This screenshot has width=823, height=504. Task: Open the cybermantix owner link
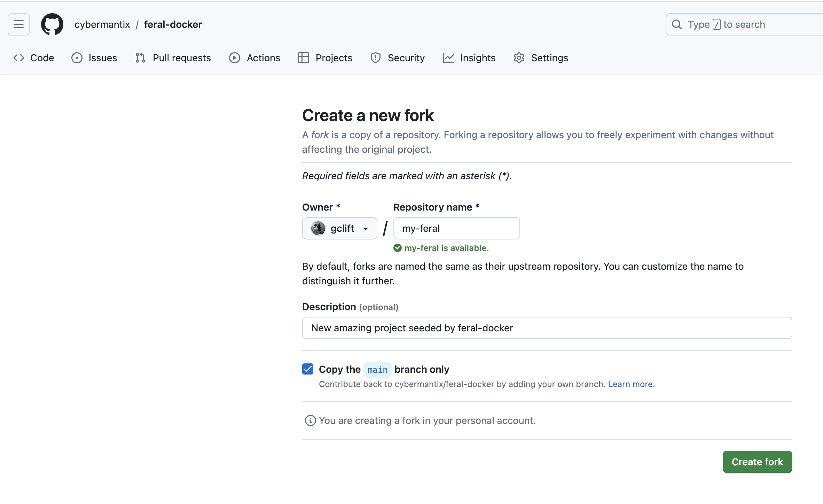click(x=102, y=24)
